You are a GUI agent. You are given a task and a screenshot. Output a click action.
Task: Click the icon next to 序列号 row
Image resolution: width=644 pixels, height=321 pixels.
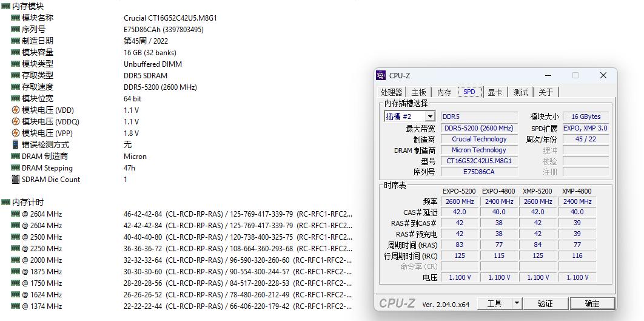(x=15, y=29)
